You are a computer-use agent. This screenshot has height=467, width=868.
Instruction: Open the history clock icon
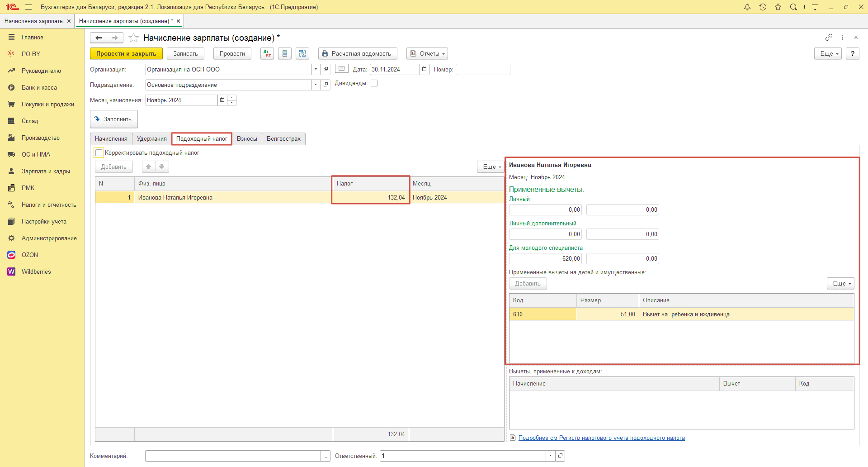point(763,7)
